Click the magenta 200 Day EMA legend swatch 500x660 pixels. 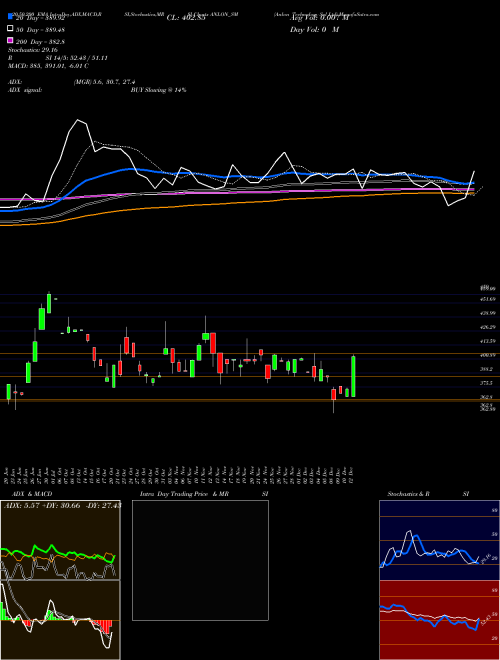point(10,40)
